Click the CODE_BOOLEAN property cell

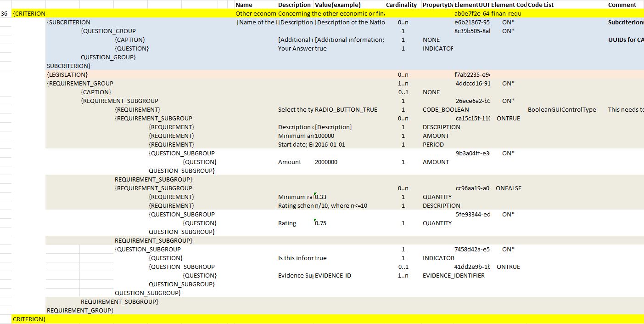(x=446, y=110)
